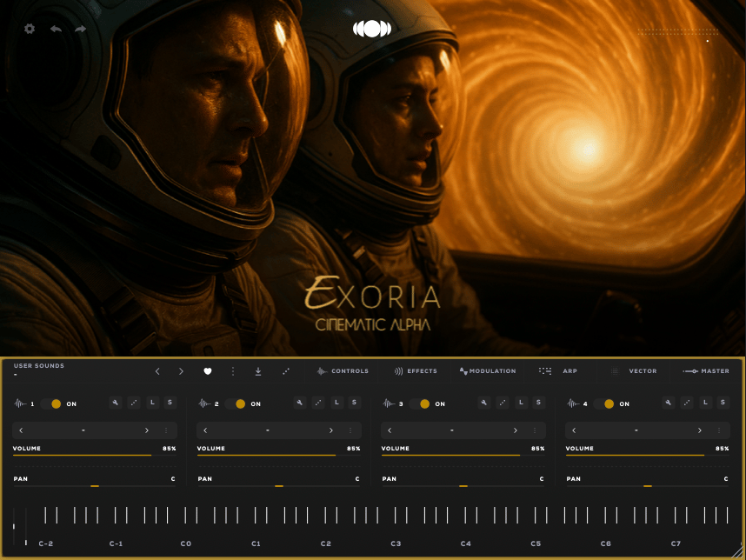Viewport: 746px width, 560px height.
Task: Toggle the L button on layer 1
Action: pos(152,403)
